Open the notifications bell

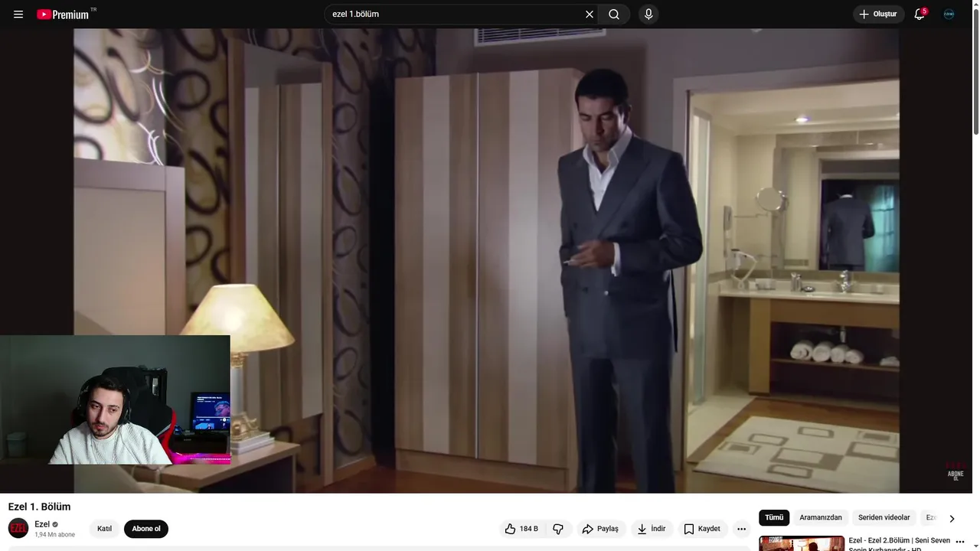(x=920, y=15)
